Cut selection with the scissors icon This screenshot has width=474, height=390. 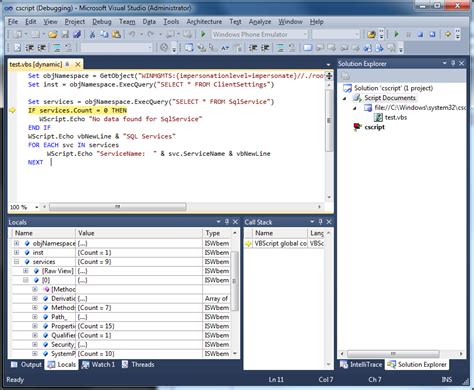pos(92,34)
